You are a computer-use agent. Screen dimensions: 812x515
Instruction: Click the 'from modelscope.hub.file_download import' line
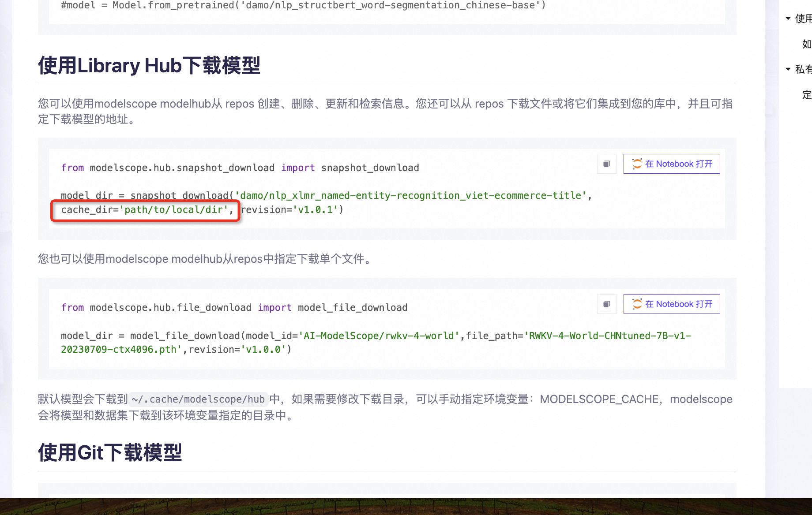[234, 308]
